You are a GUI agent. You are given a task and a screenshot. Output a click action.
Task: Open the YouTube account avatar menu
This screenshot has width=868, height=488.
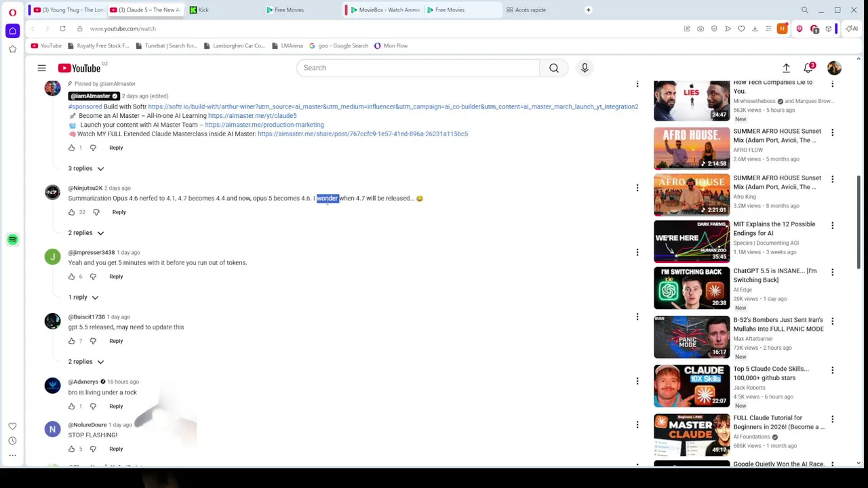tap(834, 68)
